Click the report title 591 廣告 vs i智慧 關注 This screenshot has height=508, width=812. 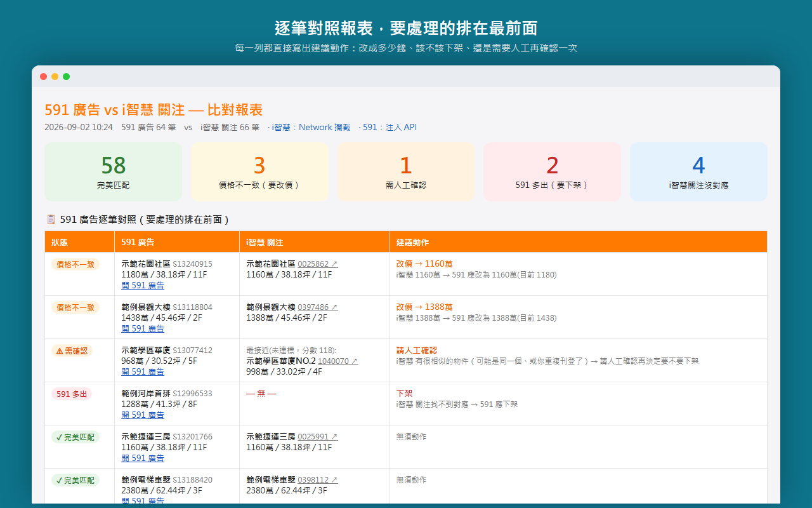pyautogui.click(x=154, y=109)
